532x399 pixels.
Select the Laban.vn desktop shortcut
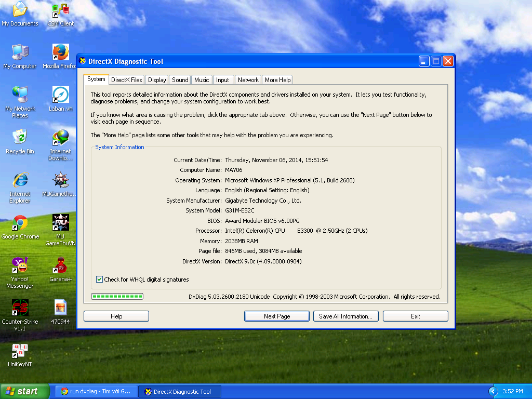60,99
